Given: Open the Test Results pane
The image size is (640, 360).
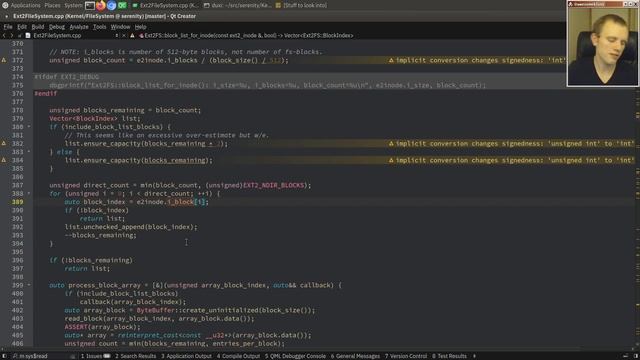Looking at the screenshot, I should (449, 356).
